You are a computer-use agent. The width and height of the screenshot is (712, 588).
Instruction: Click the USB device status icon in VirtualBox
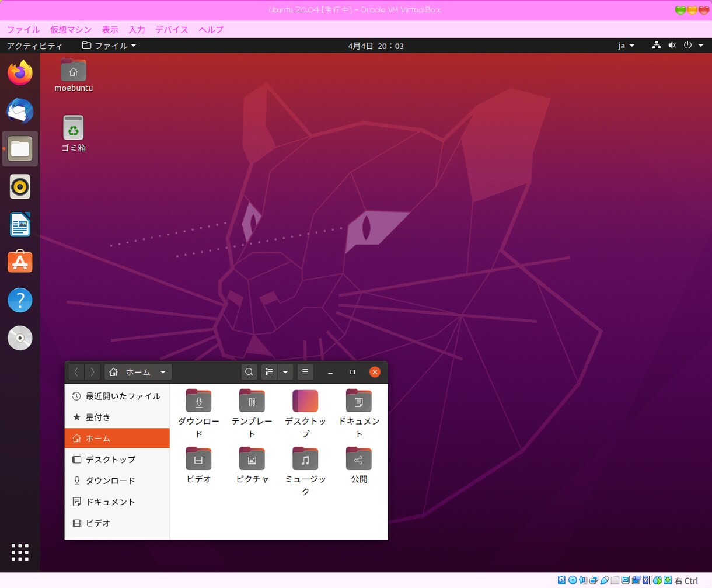click(x=605, y=580)
